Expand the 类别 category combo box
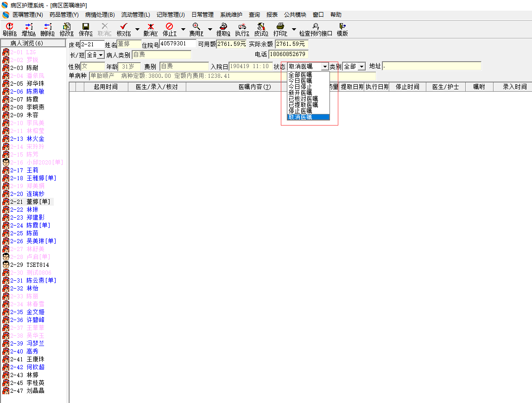Image resolution: width=532 pixels, height=403 pixels. pos(362,67)
